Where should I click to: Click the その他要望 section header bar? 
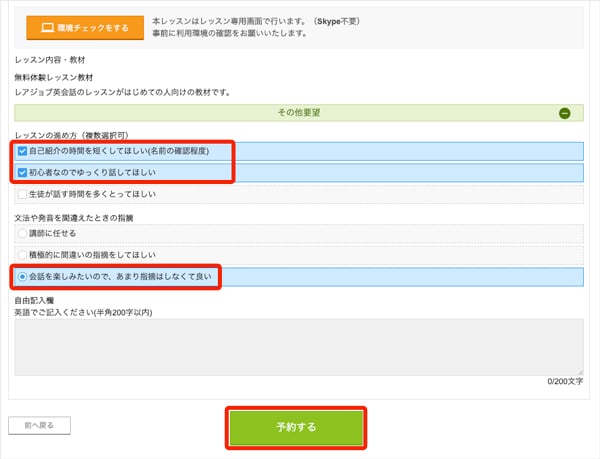click(299, 114)
